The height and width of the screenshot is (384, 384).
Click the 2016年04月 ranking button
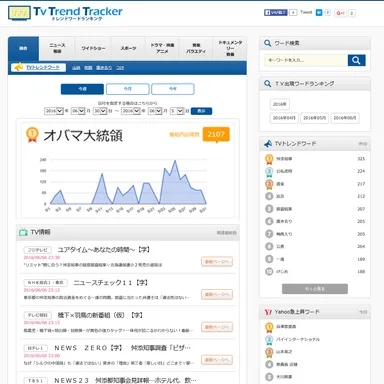click(x=284, y=118)
